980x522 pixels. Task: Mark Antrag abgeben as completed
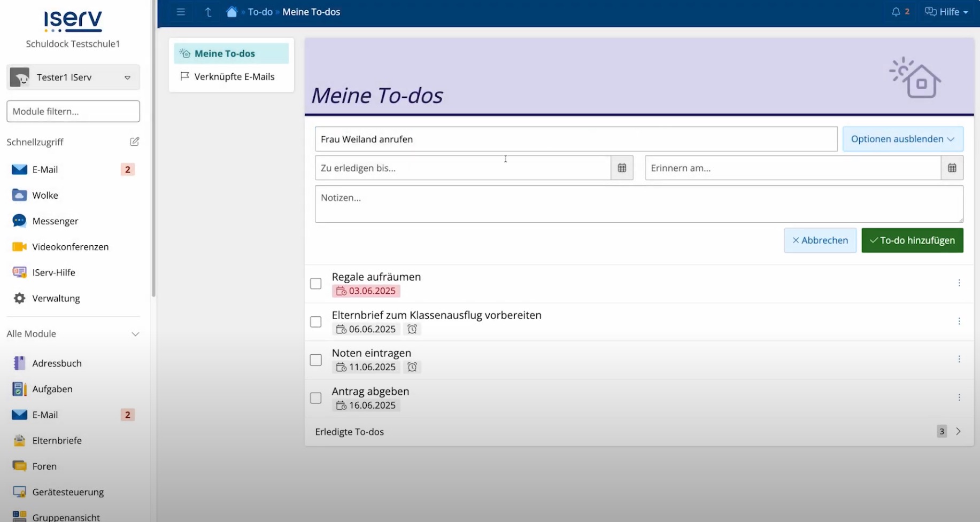[x=315, y=398]
